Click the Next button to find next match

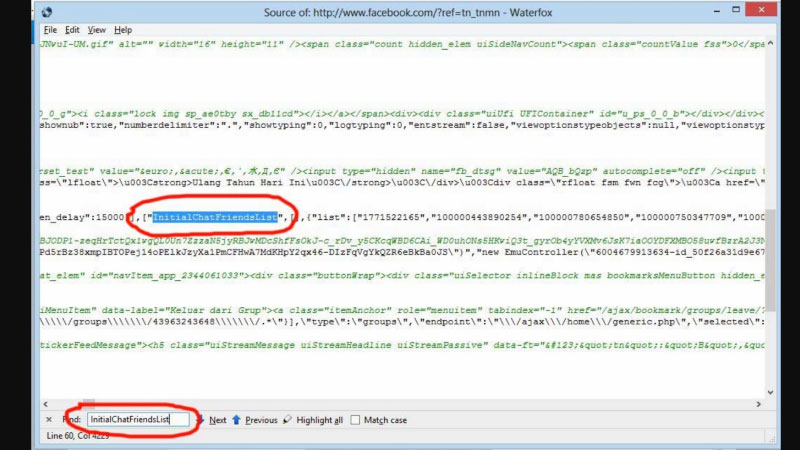pos(218,420)
